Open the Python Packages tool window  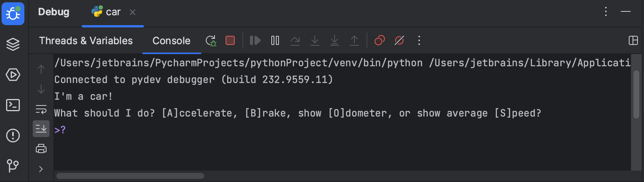tap(13, 44)
